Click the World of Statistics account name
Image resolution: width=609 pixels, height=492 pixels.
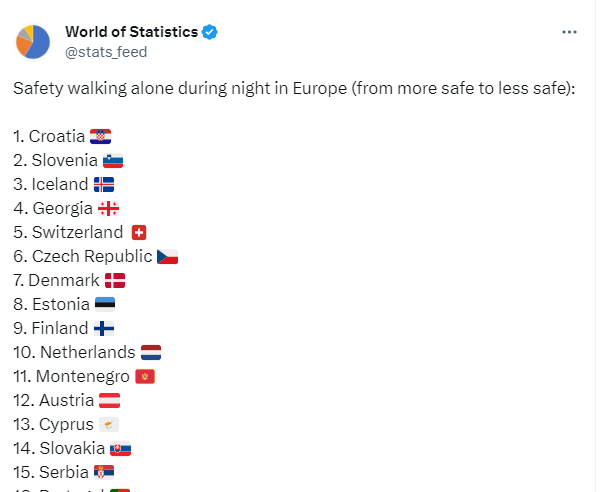pos(130,32)
